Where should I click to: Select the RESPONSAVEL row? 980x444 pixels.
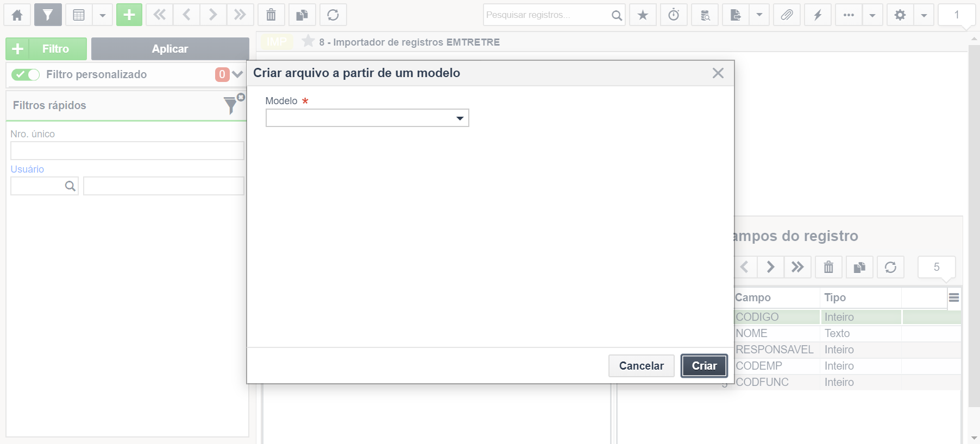coord(847,350)
